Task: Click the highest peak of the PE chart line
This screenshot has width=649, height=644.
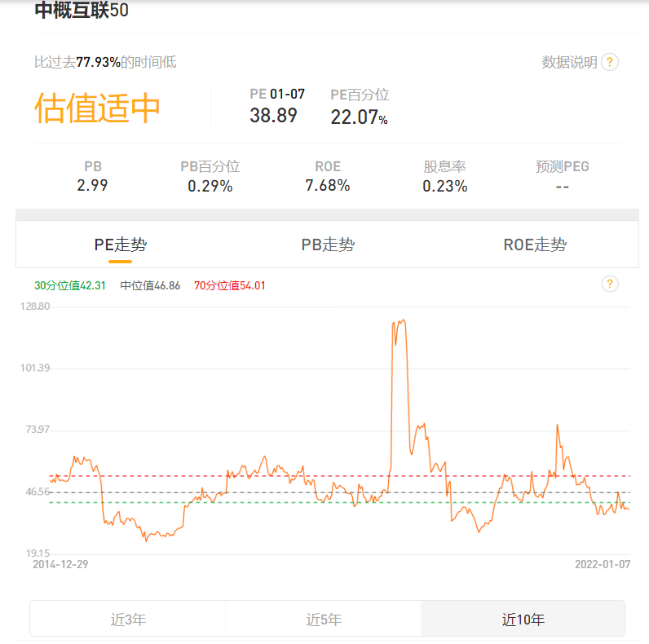Action: pos(403,320)
